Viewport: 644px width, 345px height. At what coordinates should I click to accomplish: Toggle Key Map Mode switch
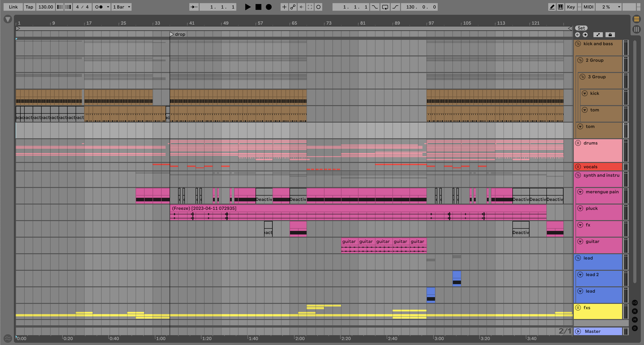[x=571, y=7]
